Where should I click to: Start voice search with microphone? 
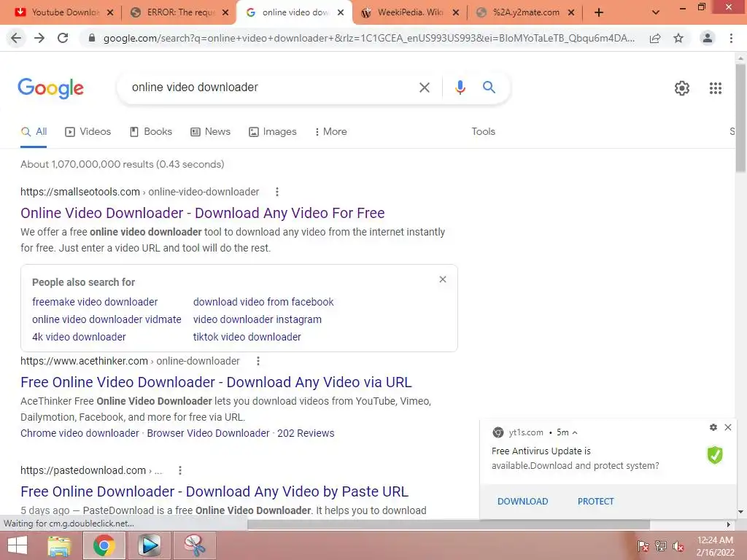pos(460,87)
